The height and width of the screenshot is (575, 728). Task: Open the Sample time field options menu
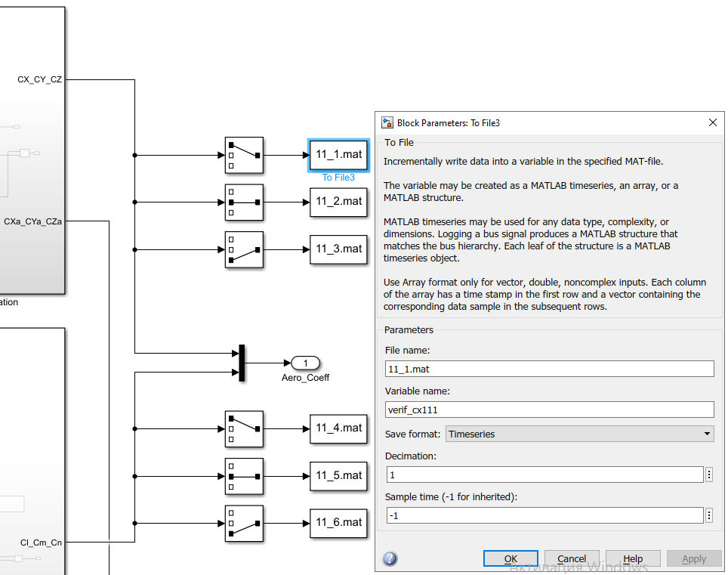coord(709,515)
